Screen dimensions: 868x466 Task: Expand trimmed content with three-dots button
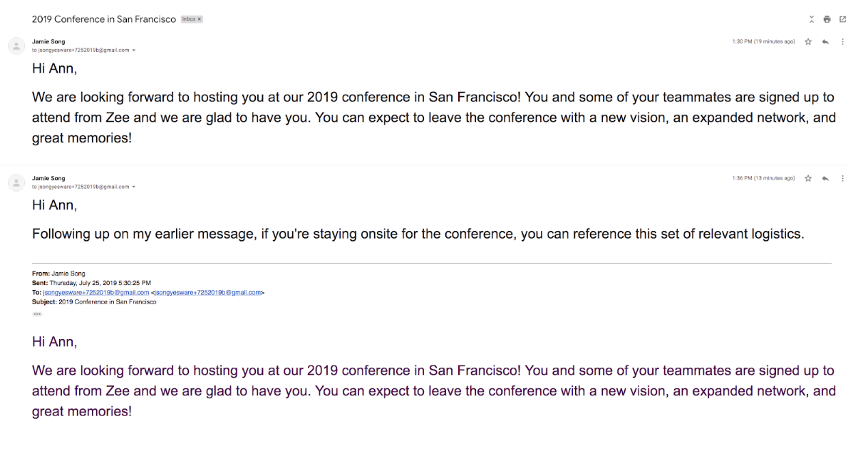(x=37, y=314)
